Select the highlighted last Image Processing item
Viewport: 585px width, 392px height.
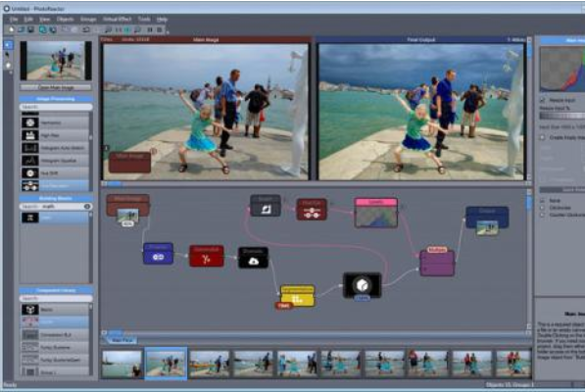click(x=55, y=185)
